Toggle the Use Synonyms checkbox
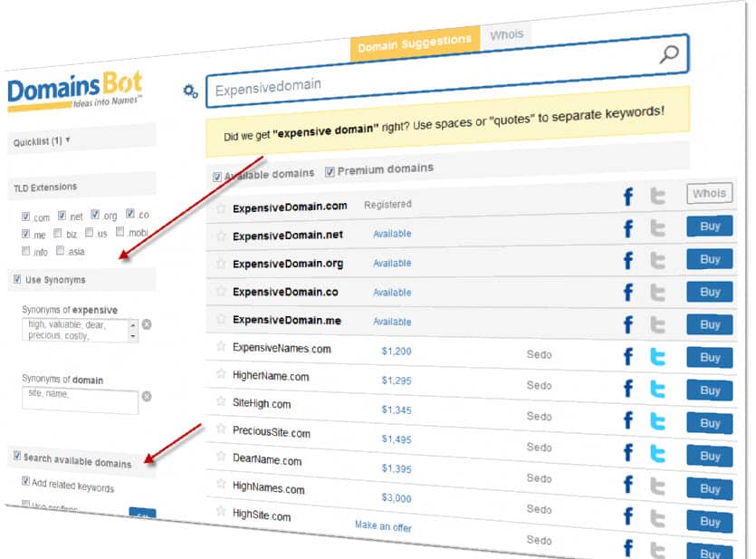The image size is (756, 559). (x=17, y=279)
